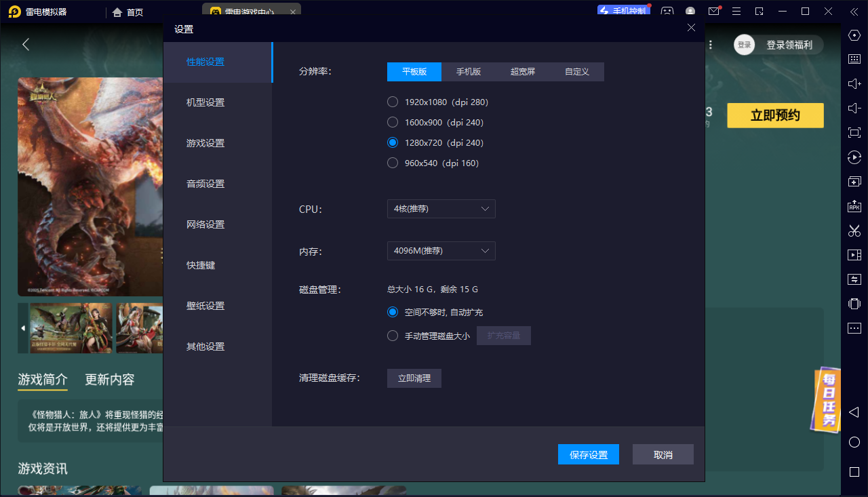Open 游戏设置 in the settings sidebar
The height and width of the screenshot is (497, 868).
tap(218, 143)
